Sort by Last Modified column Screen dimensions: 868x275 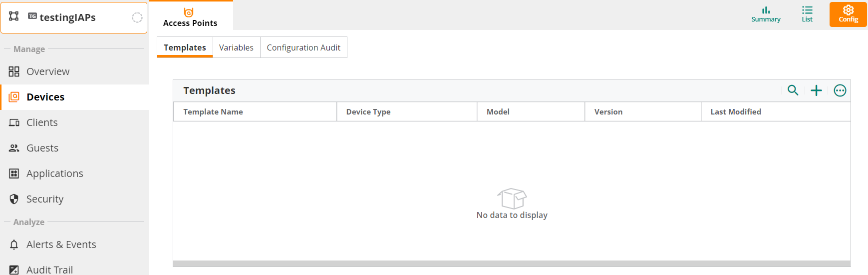(x=736, y=112)
